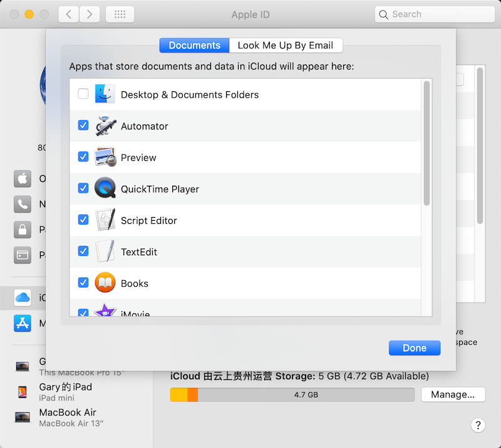Click the magnifier icon in Search field
The height and width of the screenshot is (448, 501).
383,14
